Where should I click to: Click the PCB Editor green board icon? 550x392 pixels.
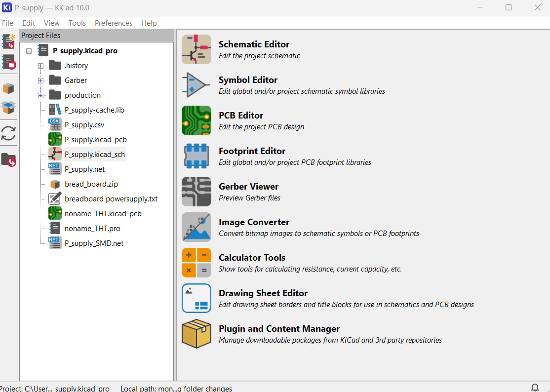[196, 120]
